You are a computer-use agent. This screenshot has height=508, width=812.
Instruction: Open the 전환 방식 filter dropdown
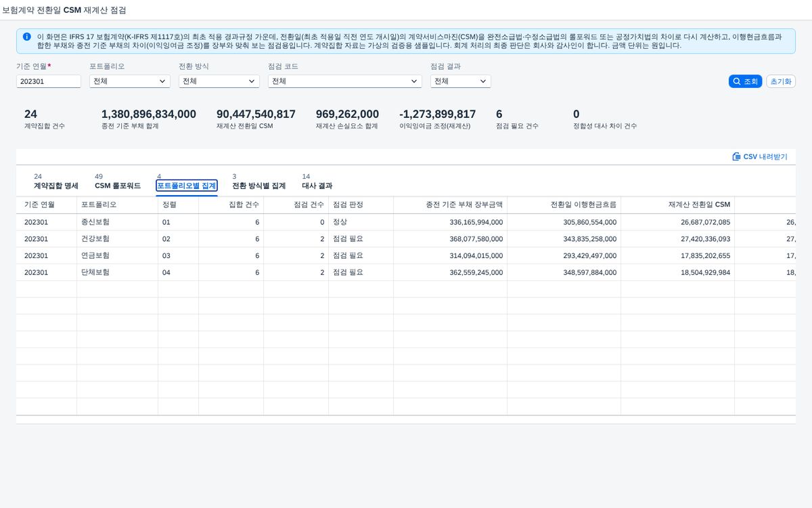tap(219, 81)
